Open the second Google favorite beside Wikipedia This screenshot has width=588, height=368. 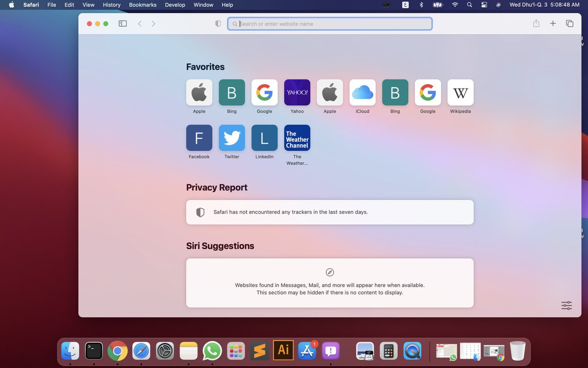point(428,92)
